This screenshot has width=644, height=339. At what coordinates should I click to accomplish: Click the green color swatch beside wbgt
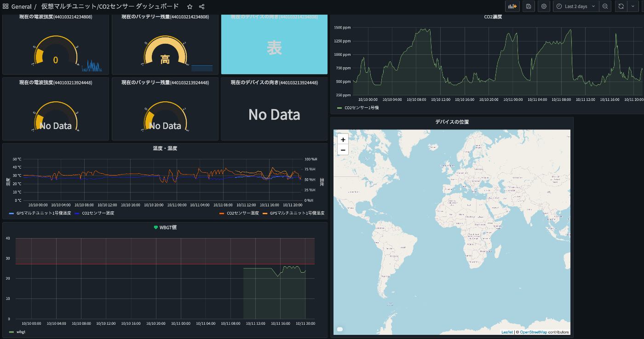pos(11,332)
